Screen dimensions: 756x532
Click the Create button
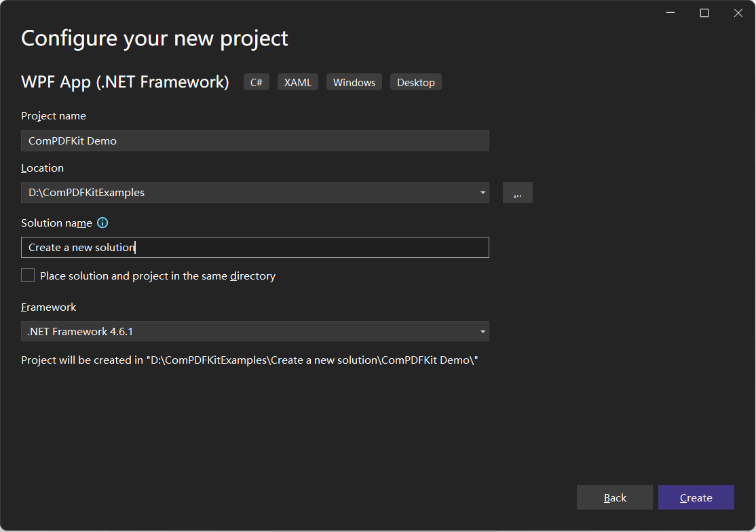pos(696,497)
